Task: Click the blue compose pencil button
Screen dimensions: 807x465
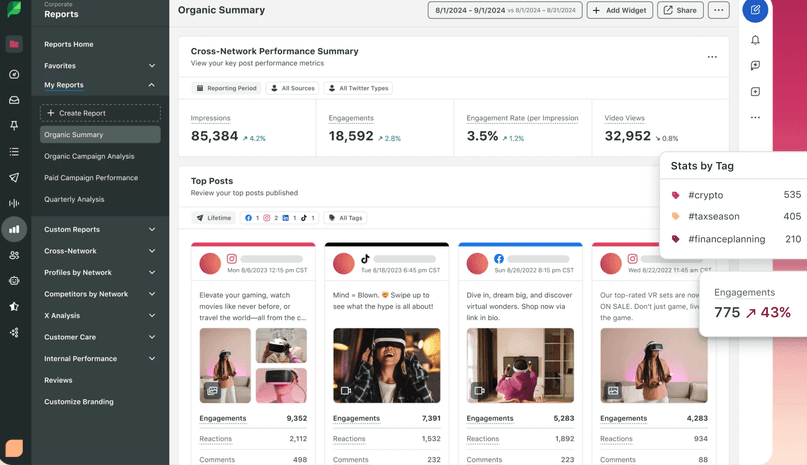Action: coord(755,10)
